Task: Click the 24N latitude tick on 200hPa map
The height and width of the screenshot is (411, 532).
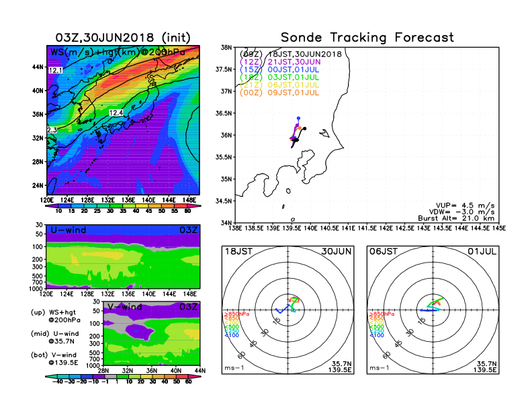Action: (x=38, y=185)
